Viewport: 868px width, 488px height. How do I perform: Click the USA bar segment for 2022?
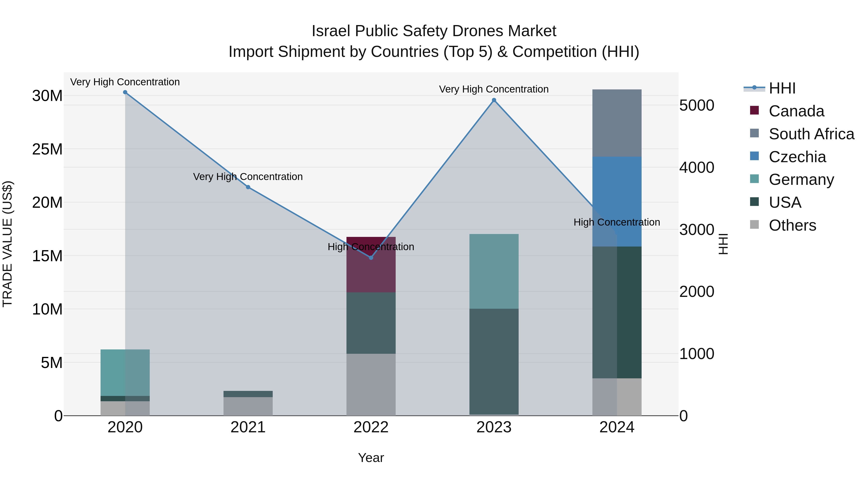[x=371, y=323]
